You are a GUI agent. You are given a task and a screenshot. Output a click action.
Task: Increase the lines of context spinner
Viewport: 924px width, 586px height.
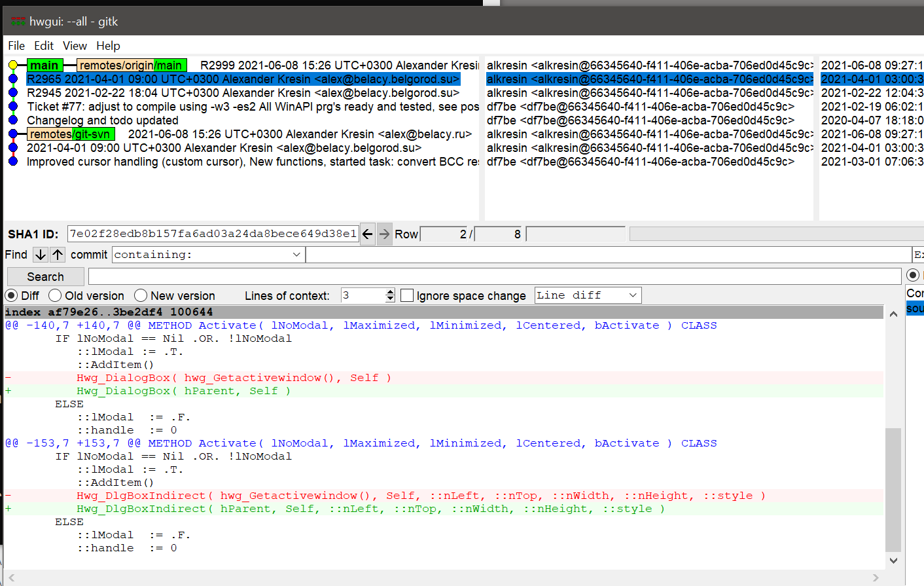(390, 292)
